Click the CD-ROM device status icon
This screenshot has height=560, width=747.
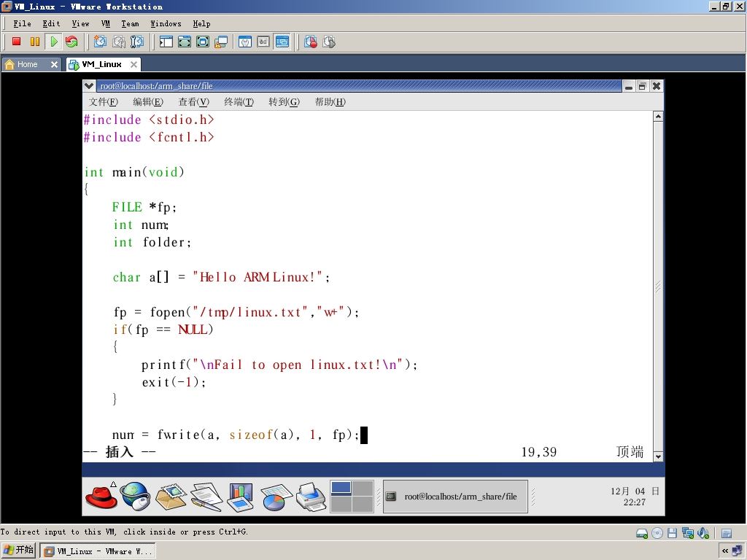(657, 533)
